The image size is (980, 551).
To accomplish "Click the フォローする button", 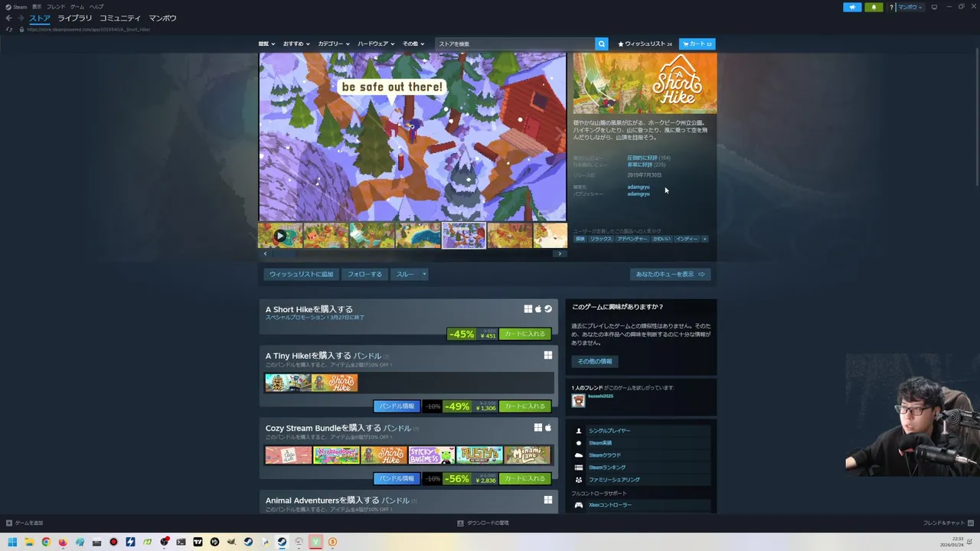I will point(364,274).
